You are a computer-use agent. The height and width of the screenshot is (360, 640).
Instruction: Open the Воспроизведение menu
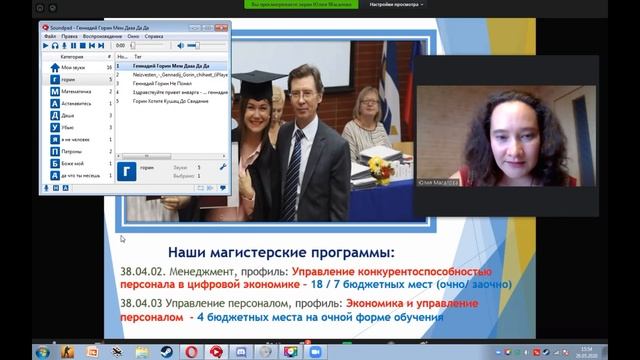point(102,36)
